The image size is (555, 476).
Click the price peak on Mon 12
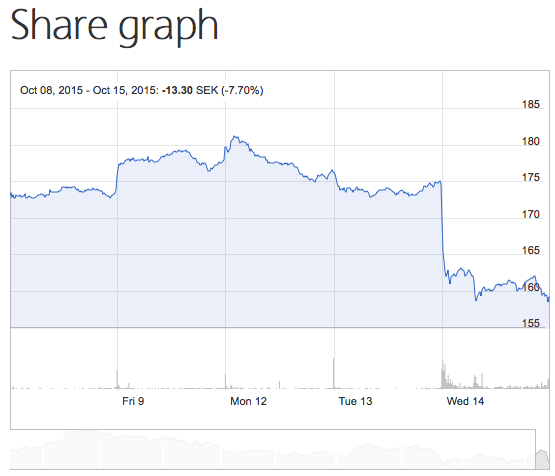pos(235,137)
